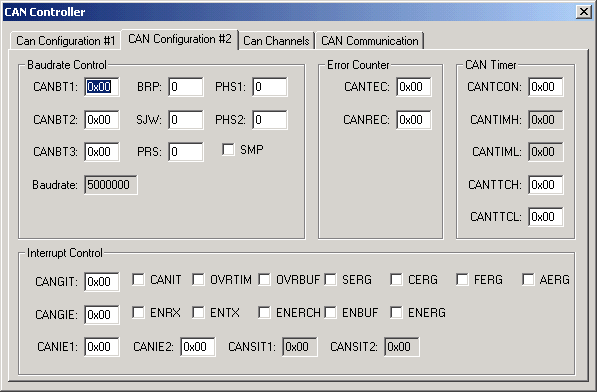Select the CANTEC error counter field
597x392 pixels.
point(414,87)
